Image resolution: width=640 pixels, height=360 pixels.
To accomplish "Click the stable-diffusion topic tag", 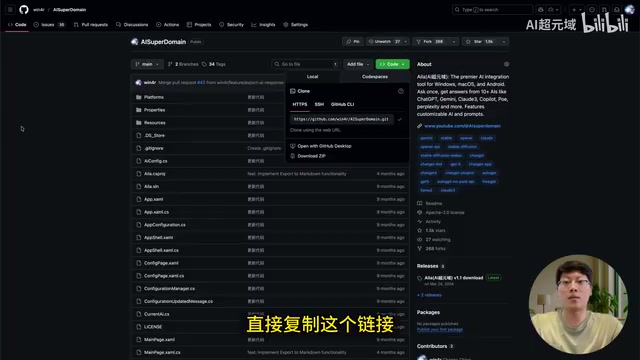I will [462, 147].
